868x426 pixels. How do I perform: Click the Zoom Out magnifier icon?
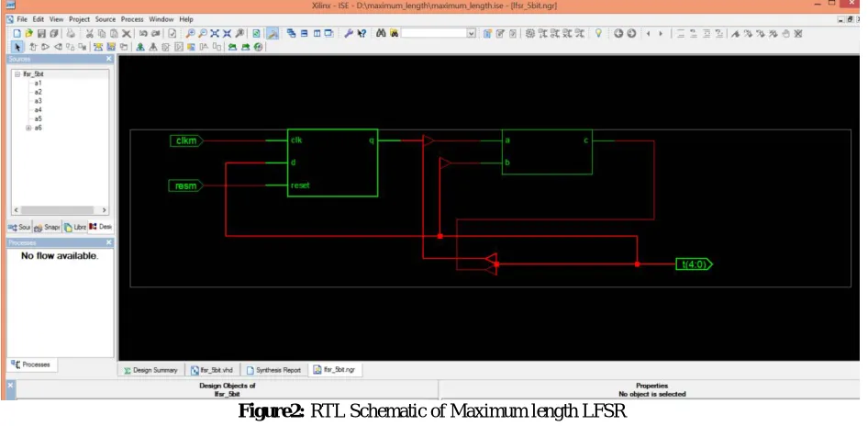pos(203,33)
